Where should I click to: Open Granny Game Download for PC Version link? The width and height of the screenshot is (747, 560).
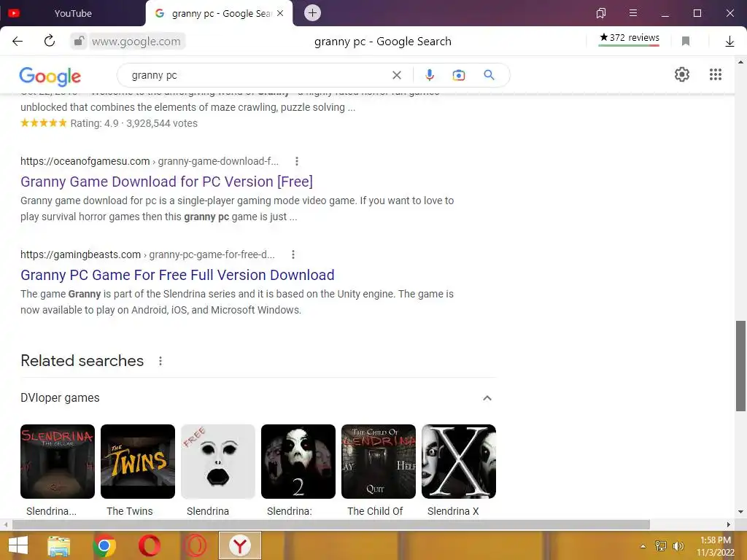click(x=167, y=182)
